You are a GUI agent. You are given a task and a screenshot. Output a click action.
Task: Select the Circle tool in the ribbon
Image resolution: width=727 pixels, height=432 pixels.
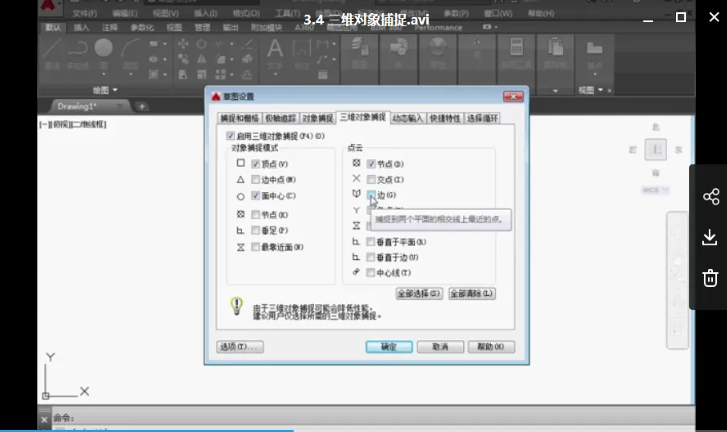[103, 48]
